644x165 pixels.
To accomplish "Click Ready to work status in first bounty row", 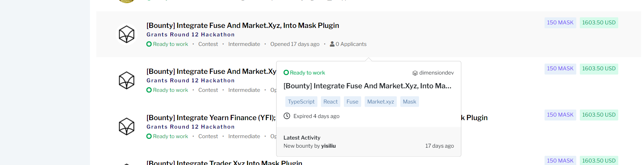I will point(167,44).
